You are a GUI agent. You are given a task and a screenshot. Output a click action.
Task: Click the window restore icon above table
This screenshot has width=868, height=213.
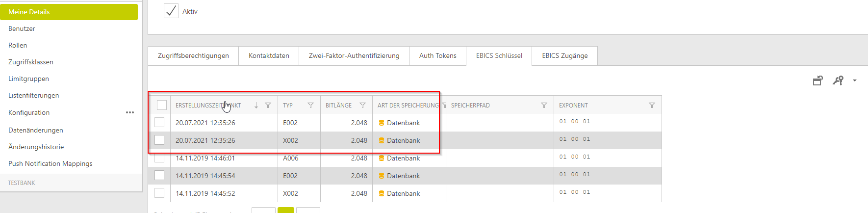[x=817, y=80]
